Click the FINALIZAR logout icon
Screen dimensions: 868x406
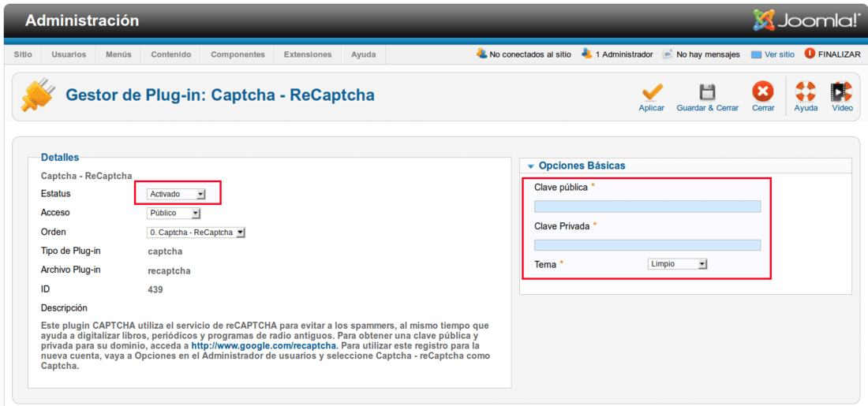[810, 54]
